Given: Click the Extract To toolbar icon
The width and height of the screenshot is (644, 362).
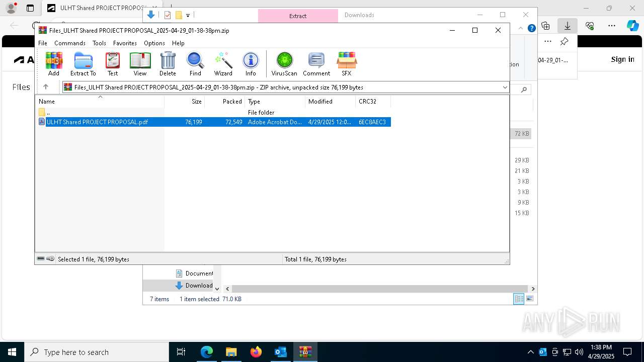Looking at the screenshot, I should pyautogui.click(x=83, y=64).
